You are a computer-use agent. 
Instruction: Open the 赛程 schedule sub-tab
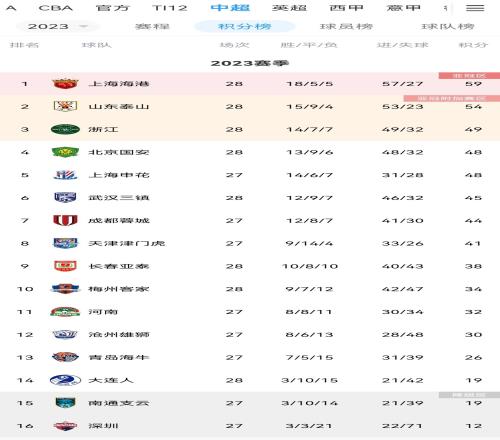click(152, 26)
